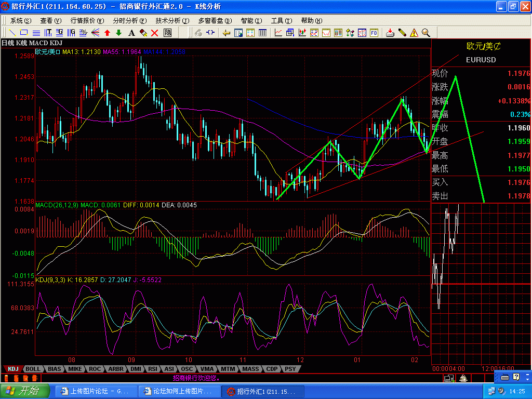
Task: Select the rectangle drawing tool
Action: tap(23, 33)
